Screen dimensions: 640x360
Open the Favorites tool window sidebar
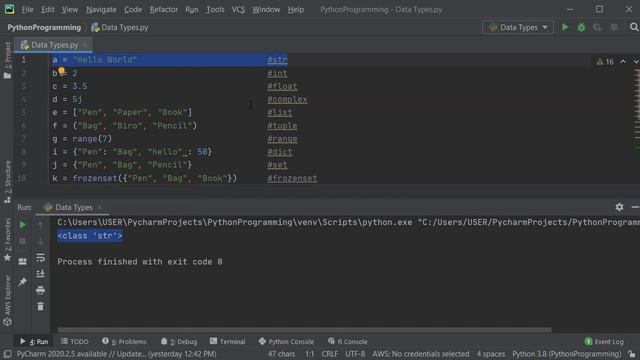point(7,239)
